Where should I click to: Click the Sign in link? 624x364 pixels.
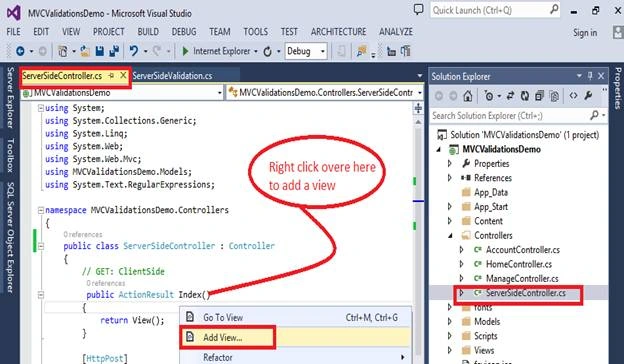[x=585, y=33]
